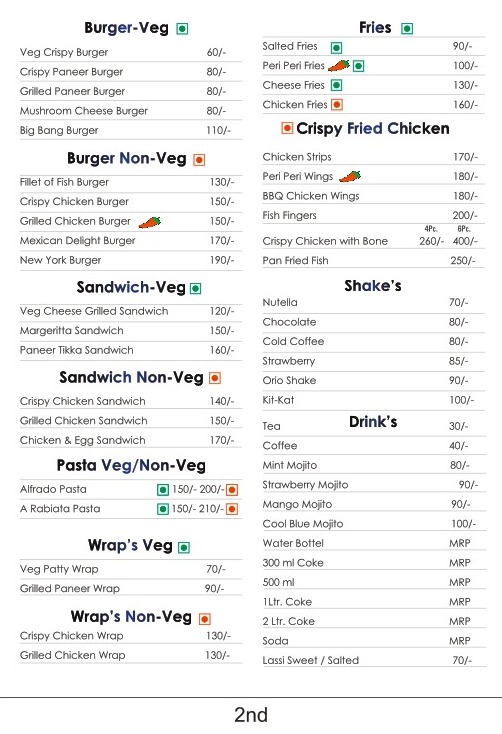The image size is (502, 734).
Task: Click the chili pepper beside Peri Peri Fries
Action: [339, 66]
